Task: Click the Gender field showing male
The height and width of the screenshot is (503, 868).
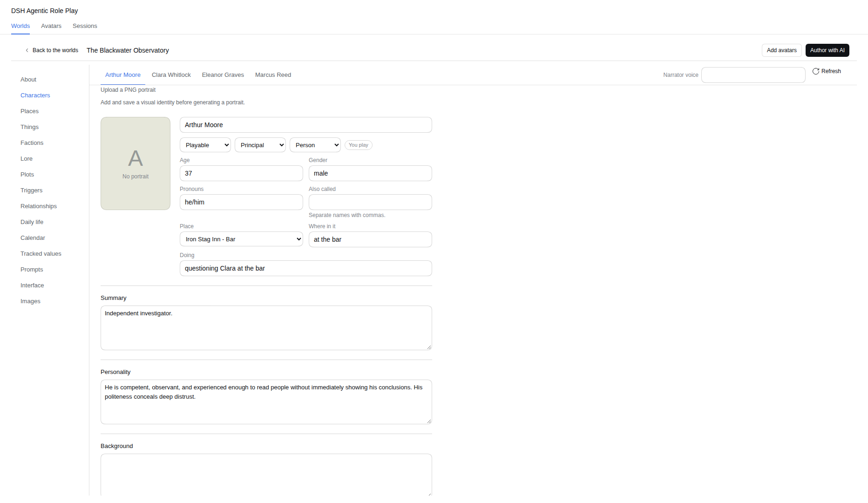Action: point(370,173)
